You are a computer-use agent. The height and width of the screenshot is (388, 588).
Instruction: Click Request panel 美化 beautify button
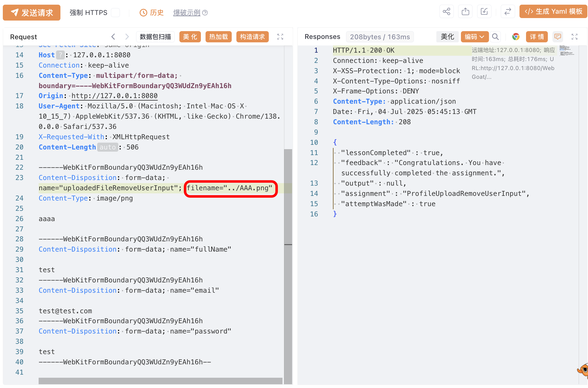click(x=190, y=37)
